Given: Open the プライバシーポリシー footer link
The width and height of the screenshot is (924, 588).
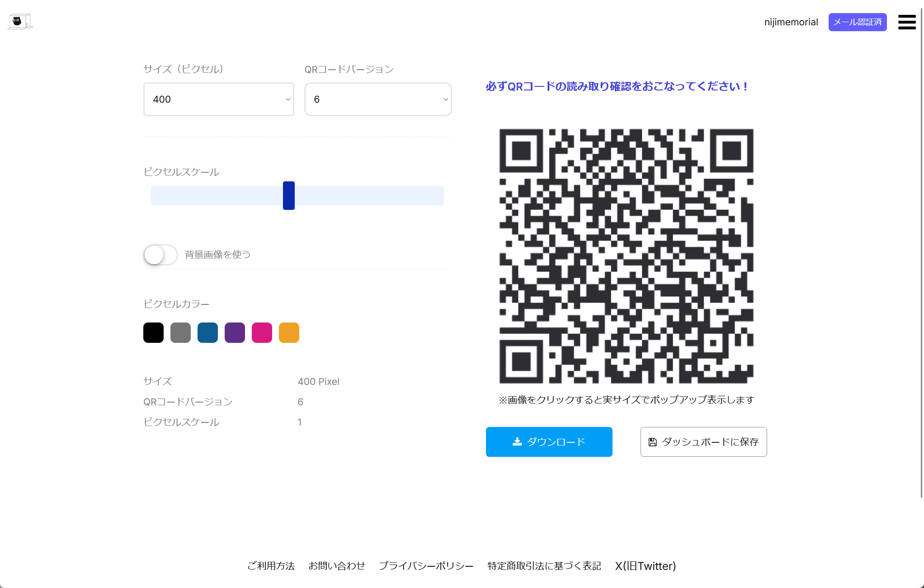Looking at the screenshot, I should [x=426, y=566].
